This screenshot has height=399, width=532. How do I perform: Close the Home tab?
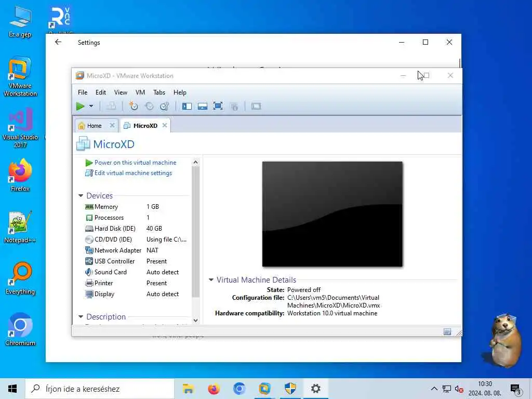pos(112,125)
